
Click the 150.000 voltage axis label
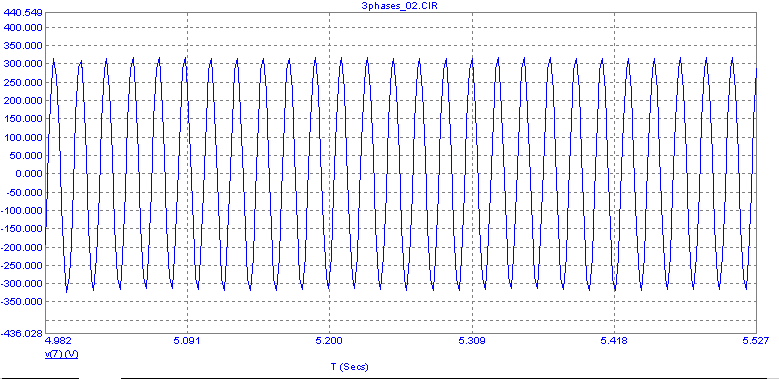[23, 119]
